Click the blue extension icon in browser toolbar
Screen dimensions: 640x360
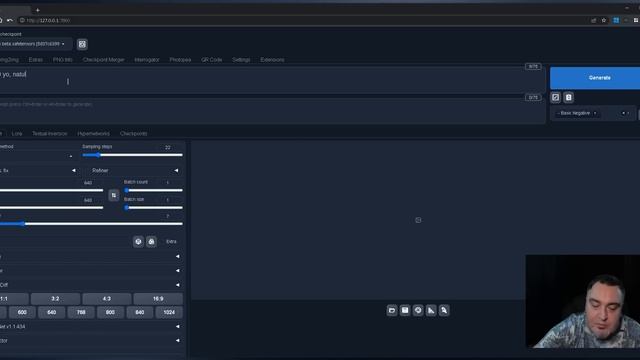pyautogui.click(x=616, y=20)
